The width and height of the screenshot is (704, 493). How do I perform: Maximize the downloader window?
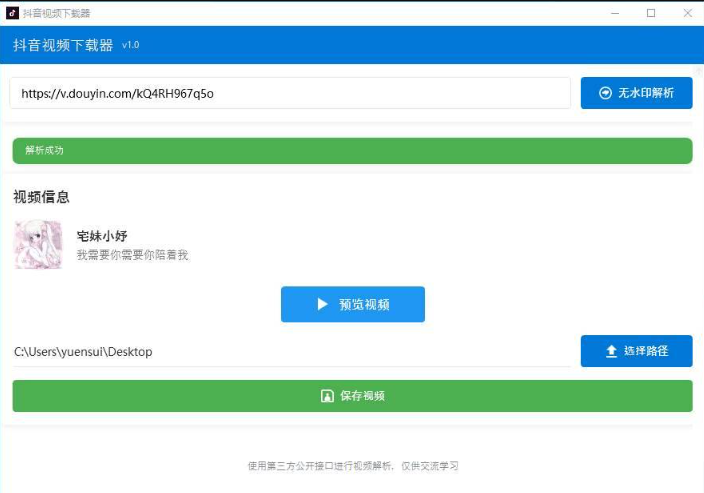click(x=651, y=13)
